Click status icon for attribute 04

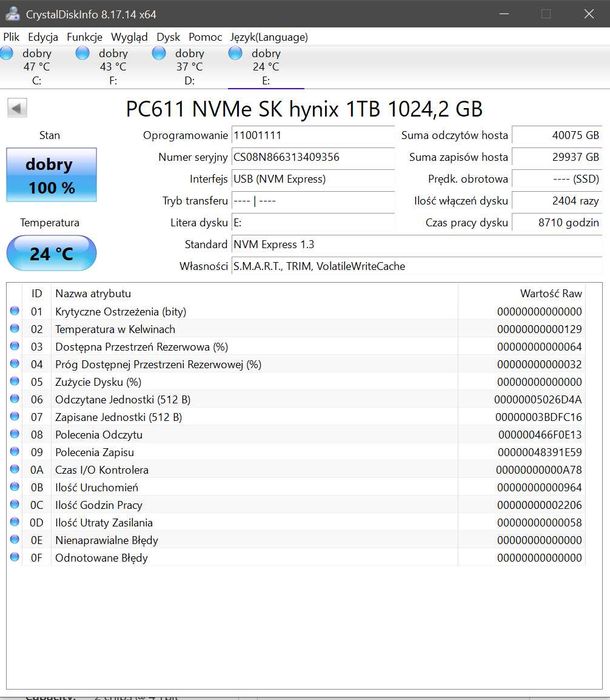point(15,363)
